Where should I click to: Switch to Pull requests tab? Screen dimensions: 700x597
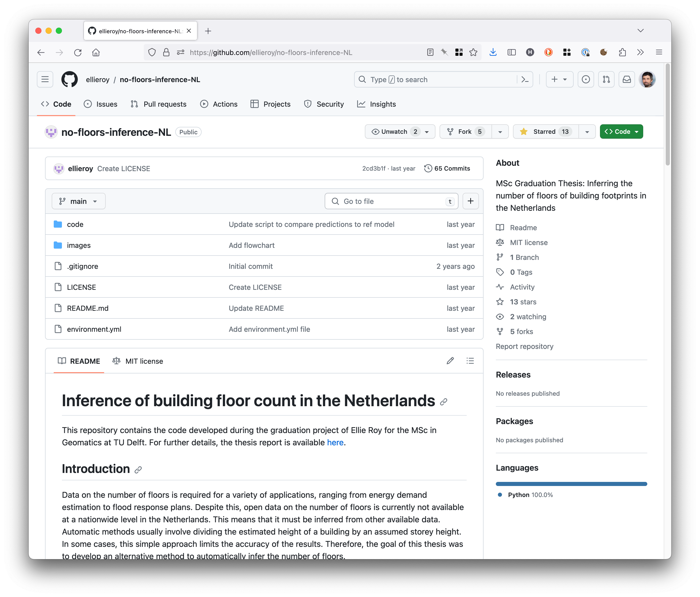pyautogui.click(x=158, y=104)
